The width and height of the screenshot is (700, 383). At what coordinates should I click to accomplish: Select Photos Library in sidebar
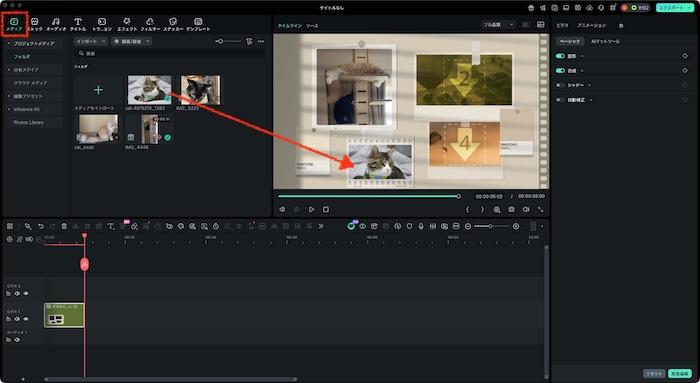pyautogui.click(x=29, y=122)
